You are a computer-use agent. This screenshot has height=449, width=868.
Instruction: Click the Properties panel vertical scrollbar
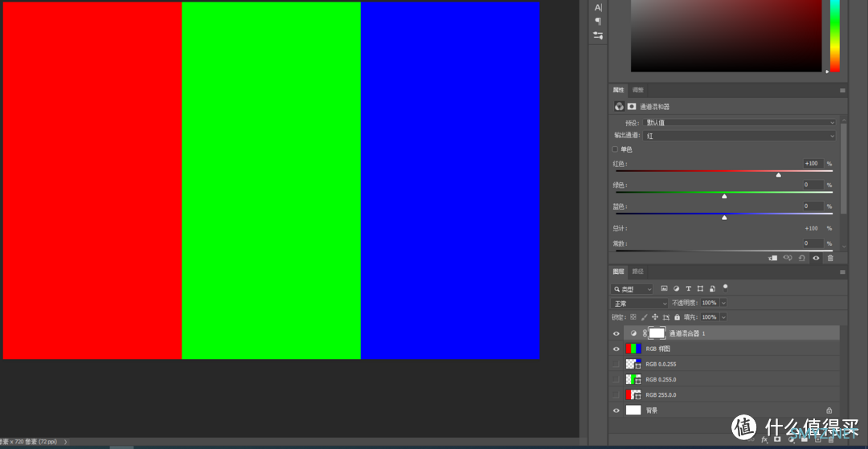(844, 169)
